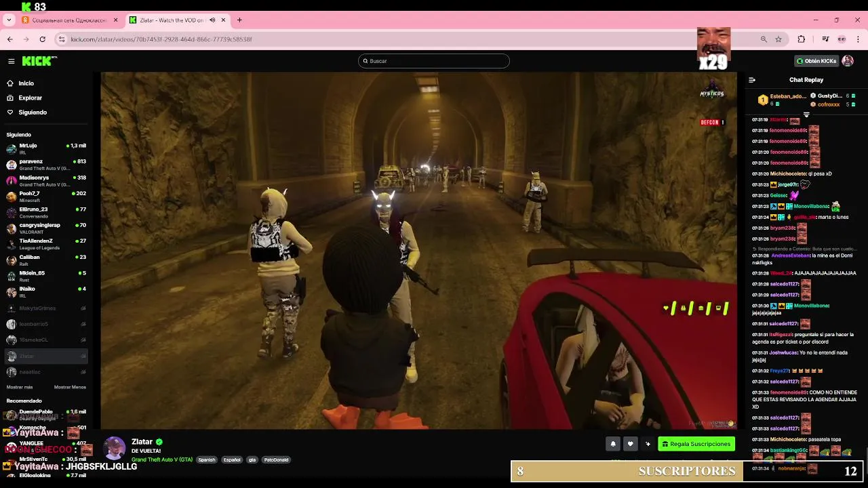Close the Odnoklassniki tab

[x=115, y=20]
